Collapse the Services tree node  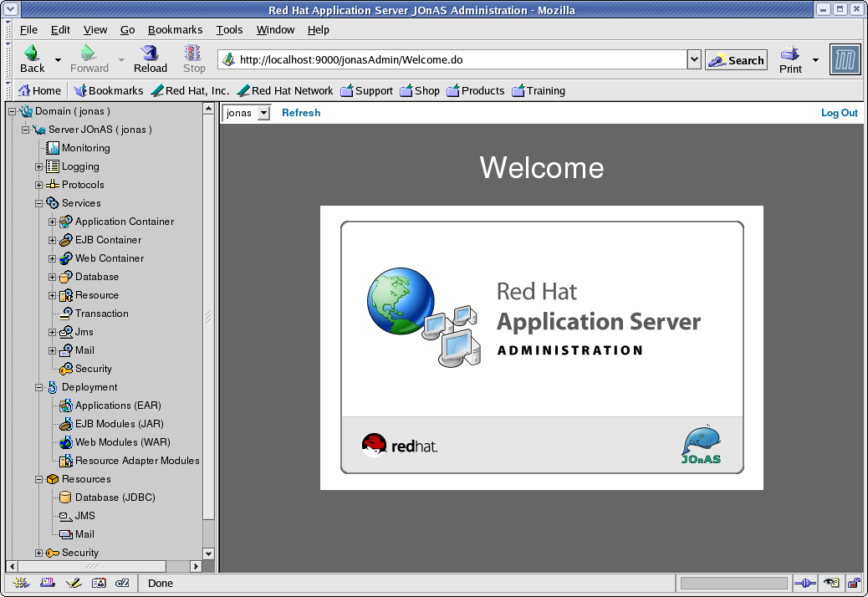click(38, 203)
